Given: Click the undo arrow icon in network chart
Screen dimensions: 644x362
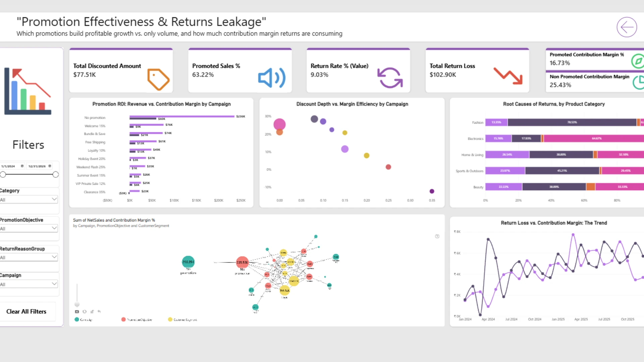Looking at the screenshot, I should pyautogui.click(x=99, y=311).
